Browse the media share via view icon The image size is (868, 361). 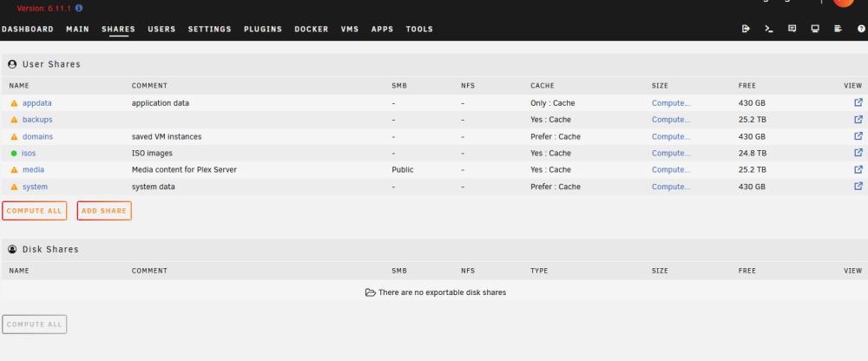pyautogui.click(x=858, y=169)
